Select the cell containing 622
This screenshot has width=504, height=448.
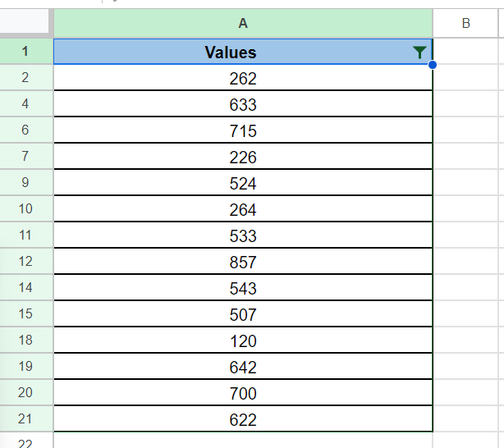coord(243,420)
